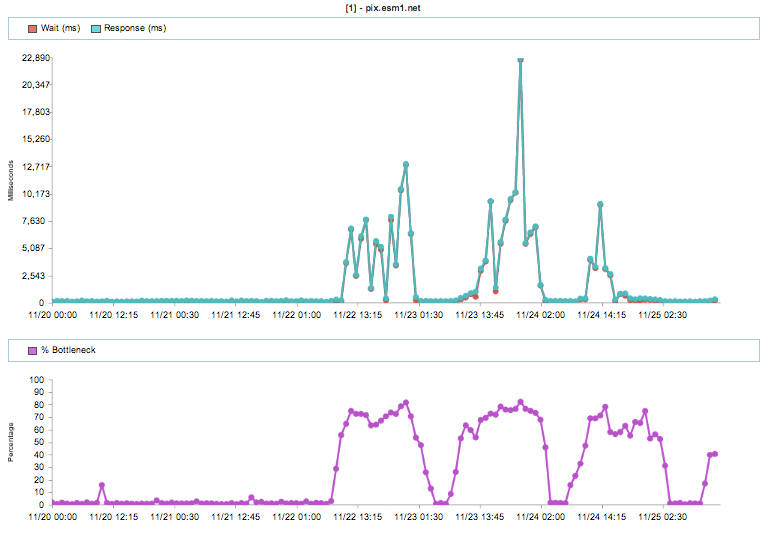Screen dimensions: 774x542
Task: Click 11/22 01:00 on the Milliseconds chart axis
Action: (x=297, y=315)
